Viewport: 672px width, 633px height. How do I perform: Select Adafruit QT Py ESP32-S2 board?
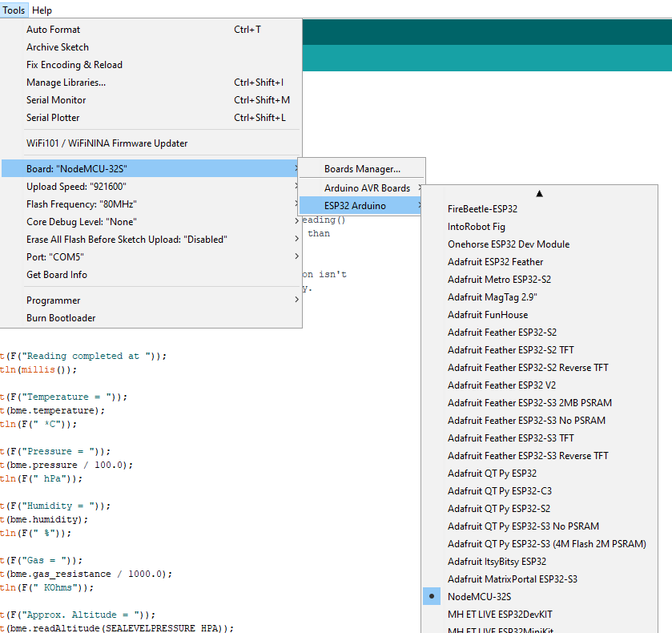pos(540,508)
